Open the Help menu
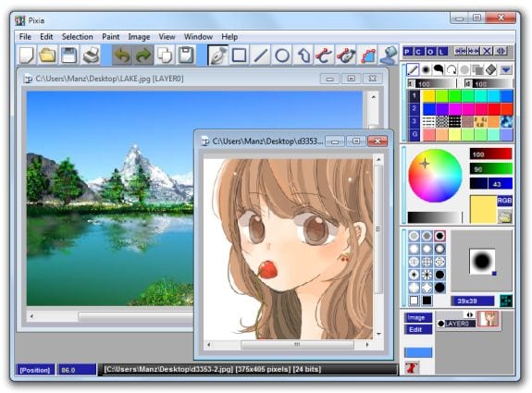 click(x=229, y=37)
